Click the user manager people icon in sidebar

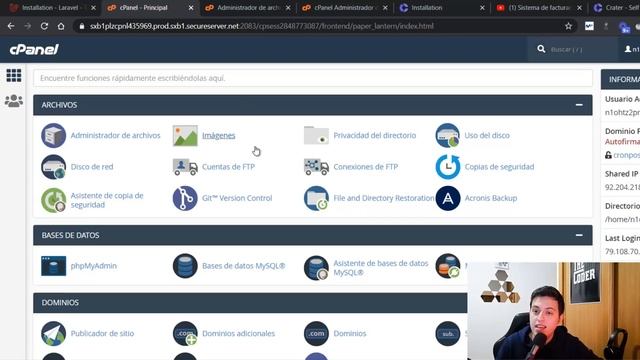[x=13, y=101]
